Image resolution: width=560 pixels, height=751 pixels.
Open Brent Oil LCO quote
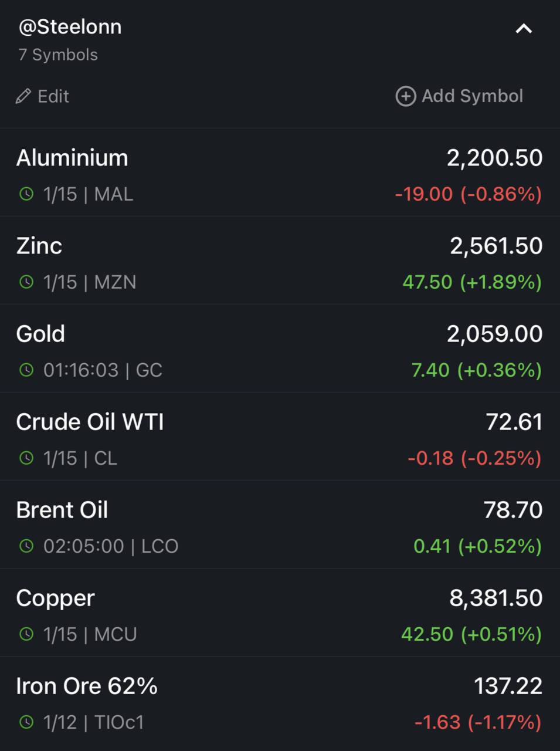pyautogui.click(x=280, y=525)
